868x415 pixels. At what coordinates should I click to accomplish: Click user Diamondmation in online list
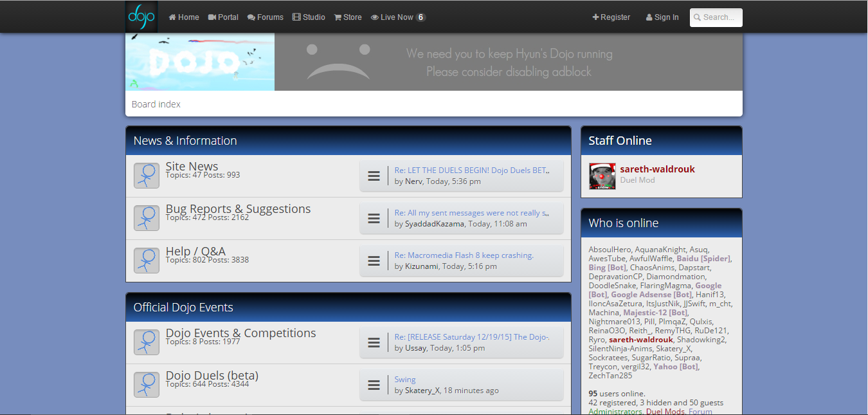(x=674, y=277)
